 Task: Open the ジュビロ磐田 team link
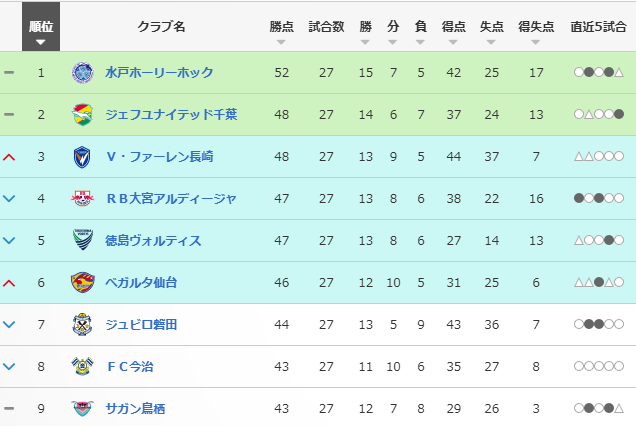click(141, 325)
